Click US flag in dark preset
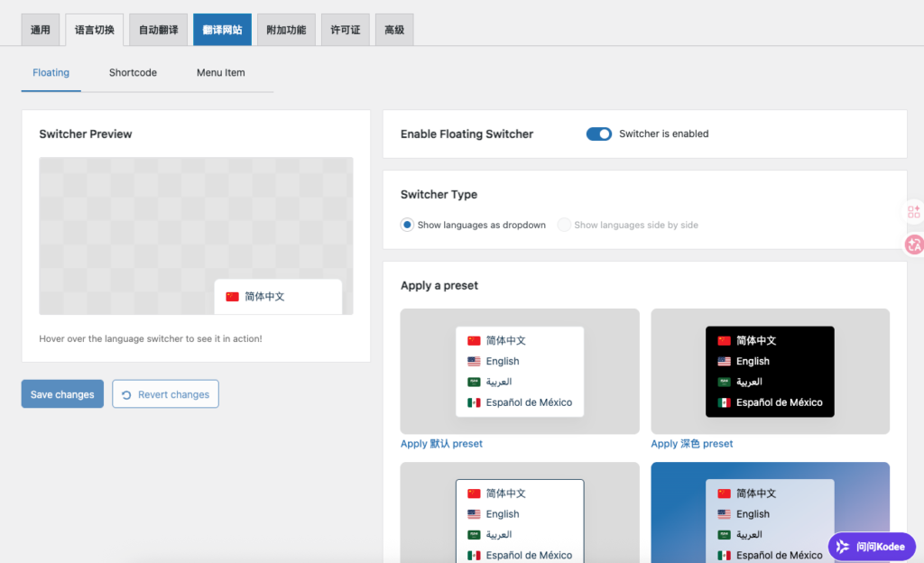 725,361
